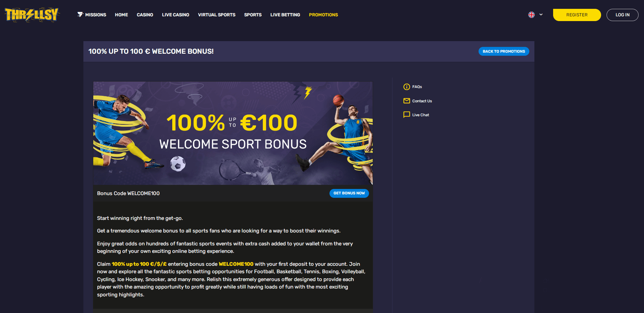Click the UK flag language icon
This screenshot has width=644, height=313.
click(531, 15)
